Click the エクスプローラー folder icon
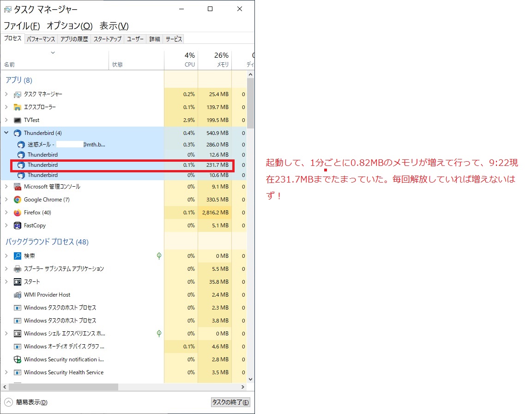Viewport: 532px width, 414px height. 18,107
